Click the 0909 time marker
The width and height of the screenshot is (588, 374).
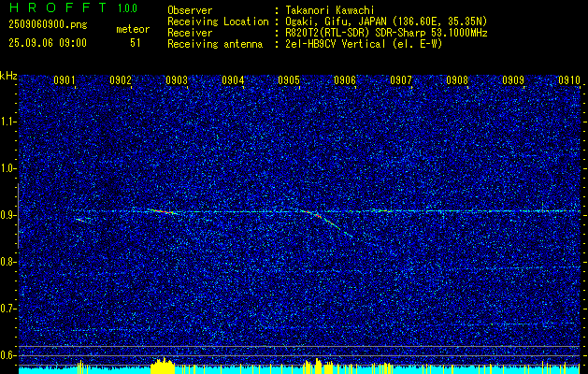tap(513, 80)
